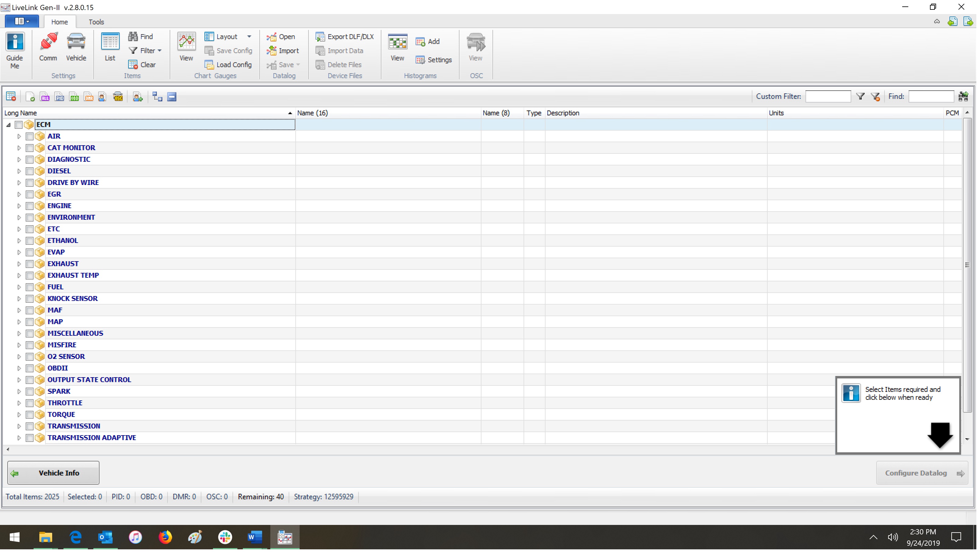Show DMR items toolbar icon
Viewport: 980px width, 553px height.
[89, 97]
